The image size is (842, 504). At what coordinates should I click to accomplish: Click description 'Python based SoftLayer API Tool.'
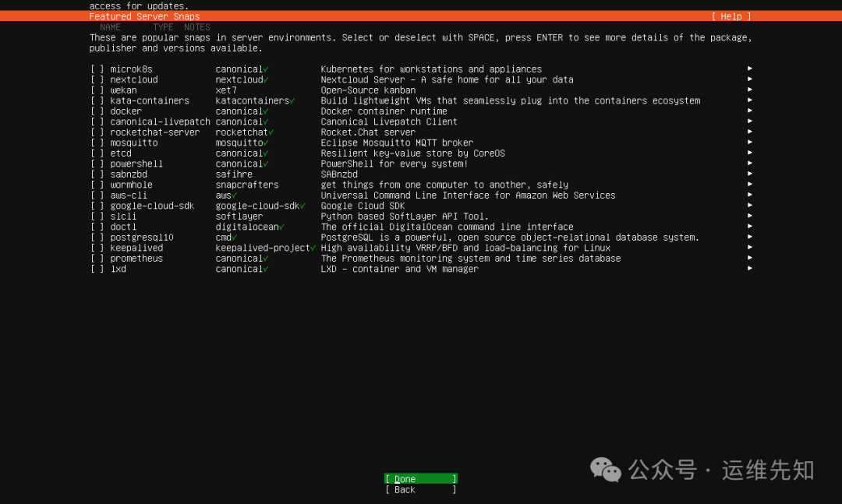point(405,217)
